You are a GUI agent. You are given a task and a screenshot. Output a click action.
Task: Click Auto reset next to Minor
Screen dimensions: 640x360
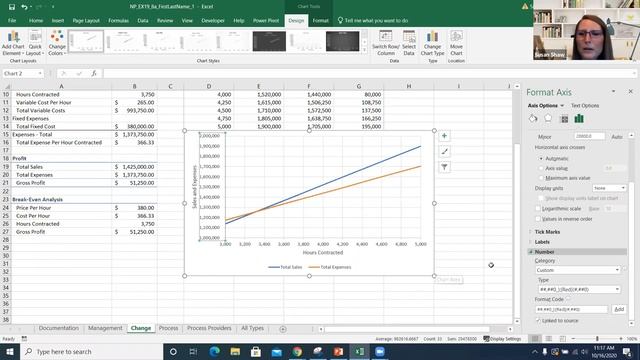pos(617,137)
